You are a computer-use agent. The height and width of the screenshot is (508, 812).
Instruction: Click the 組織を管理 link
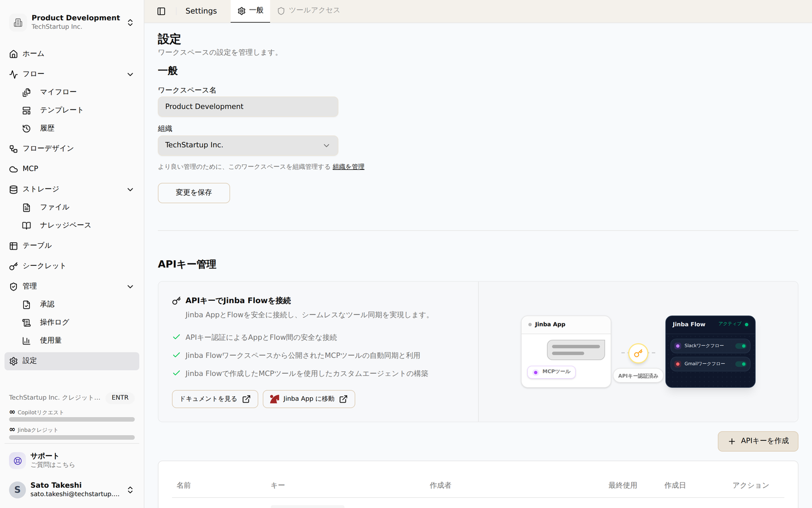[x=348, y=167]
